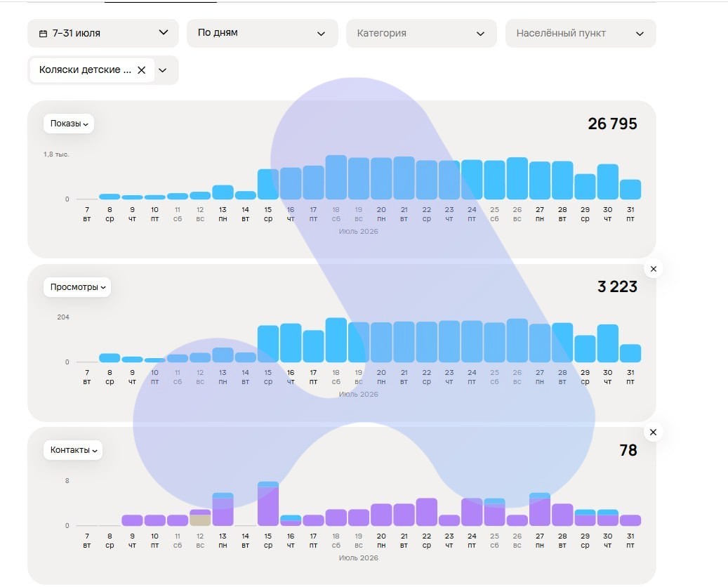Screen dimensions: 728x587
Task: Select the July 18 bar in Показы chart
Action: pos(336,177)
